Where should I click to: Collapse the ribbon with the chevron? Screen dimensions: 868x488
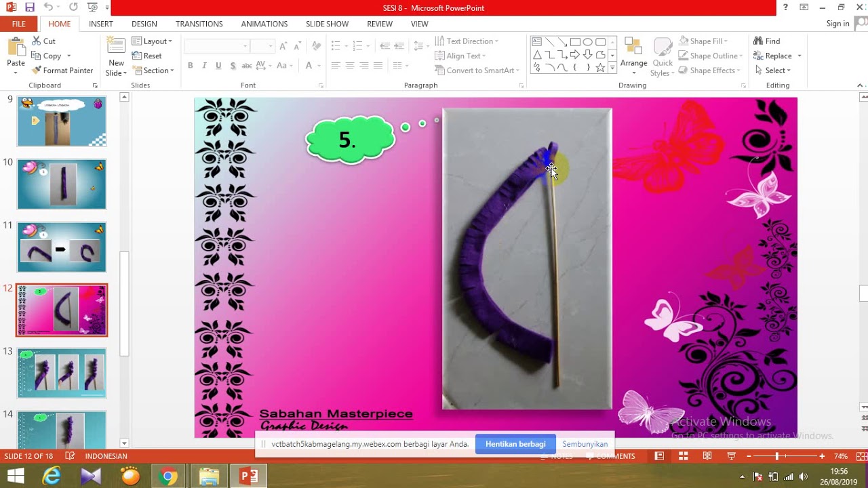pyautogui.click(x=861, y=85)
